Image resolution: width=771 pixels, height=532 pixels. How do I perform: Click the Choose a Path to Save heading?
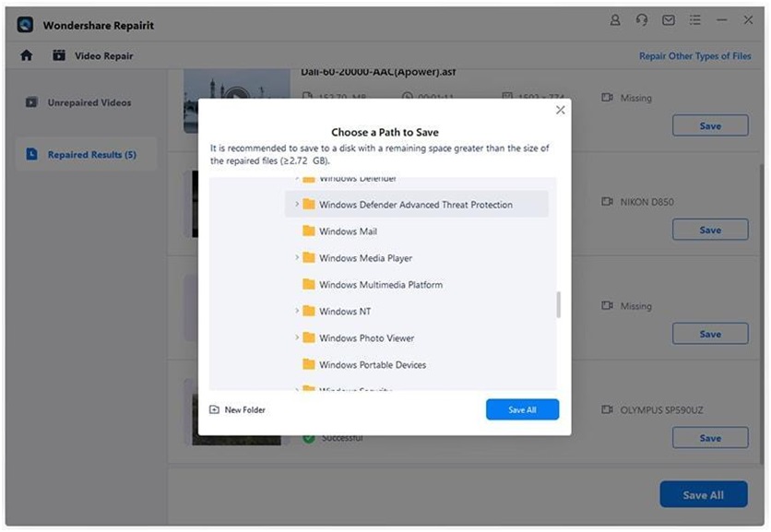click(385, 132)
